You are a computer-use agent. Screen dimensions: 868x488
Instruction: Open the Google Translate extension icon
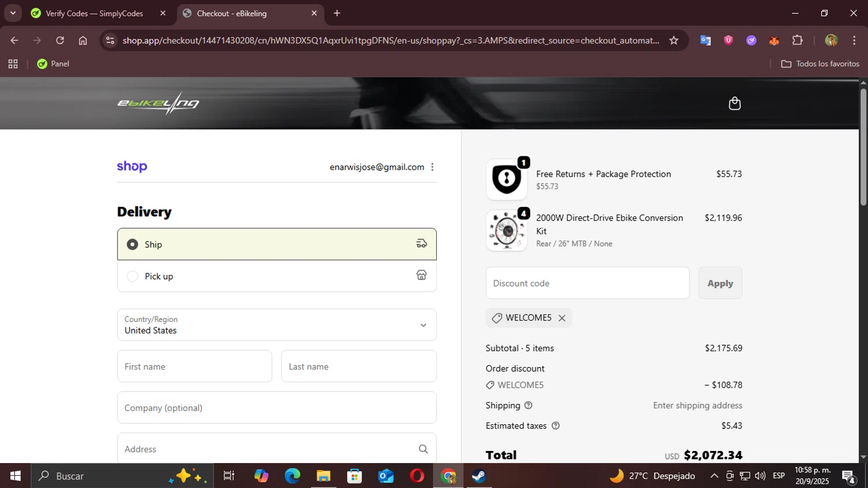(705, 41)
